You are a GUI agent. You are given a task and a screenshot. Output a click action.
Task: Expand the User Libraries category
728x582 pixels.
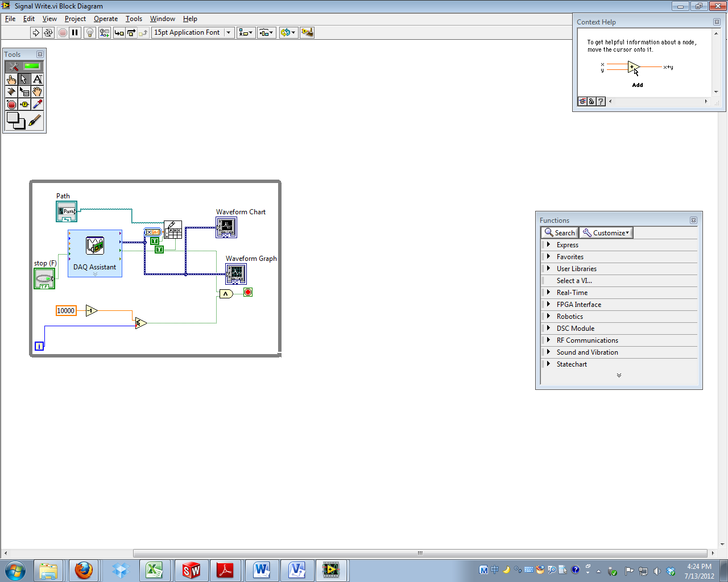[x=619, y=269]
